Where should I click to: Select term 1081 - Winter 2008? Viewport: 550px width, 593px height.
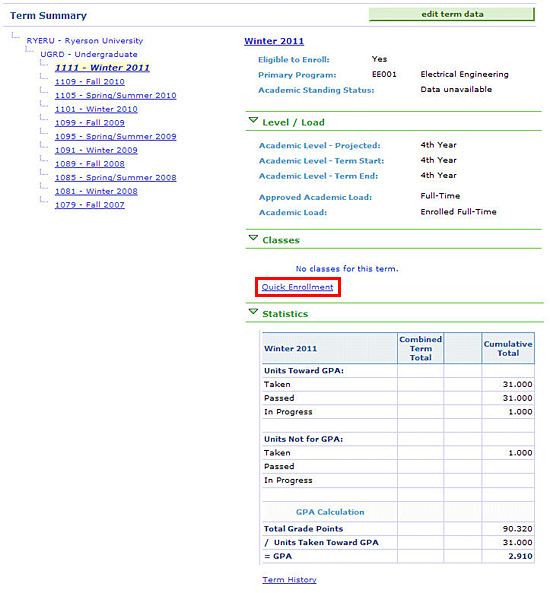(x=96, y=191)
